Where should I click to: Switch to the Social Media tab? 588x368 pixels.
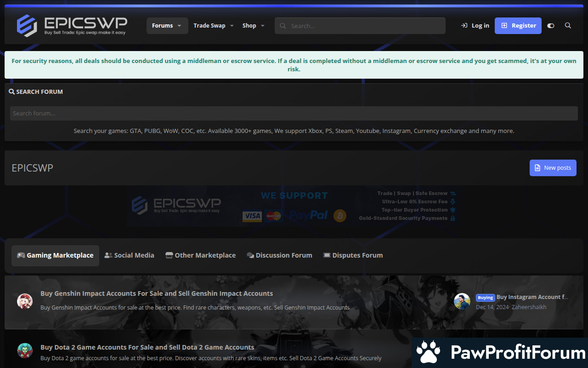click(129, 255)
